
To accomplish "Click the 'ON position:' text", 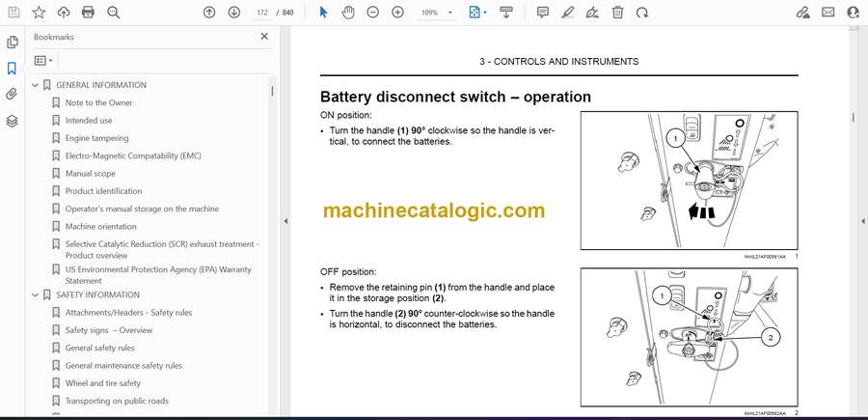I will tap(346, 115).
